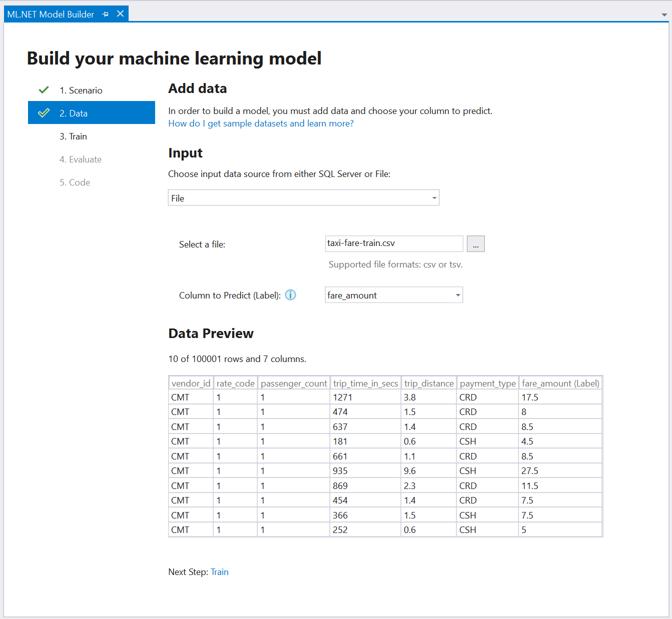Open the Column to Predict dropdown
Viewport: 672px width, 619px height.
(394, 295)
